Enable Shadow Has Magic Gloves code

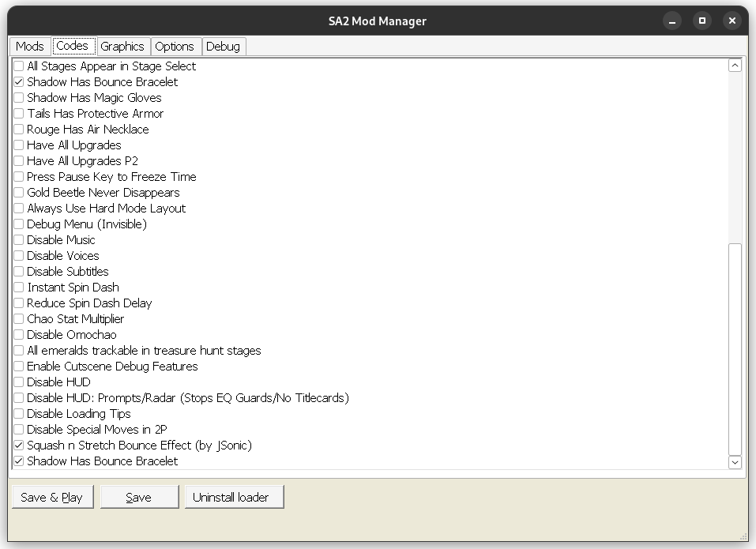tap(19, 98)
